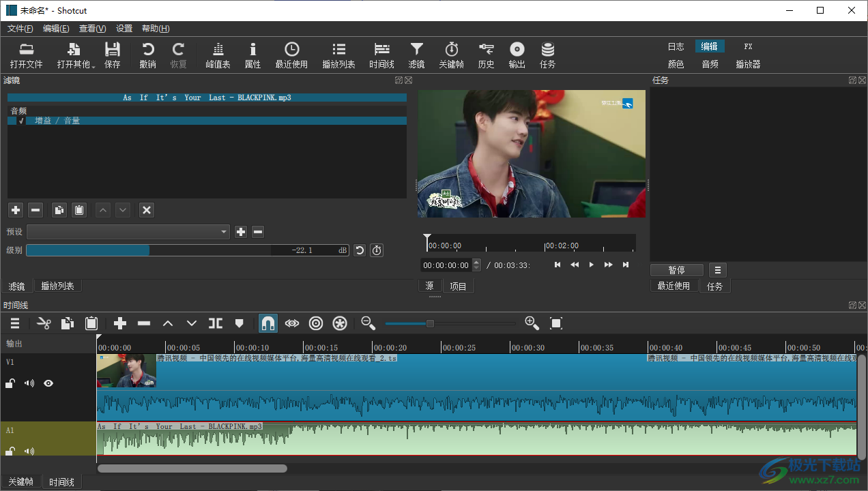Hide the V1 track with eye icon
Image resolution: width=868 pixels, height=491 pixels.
48,383
